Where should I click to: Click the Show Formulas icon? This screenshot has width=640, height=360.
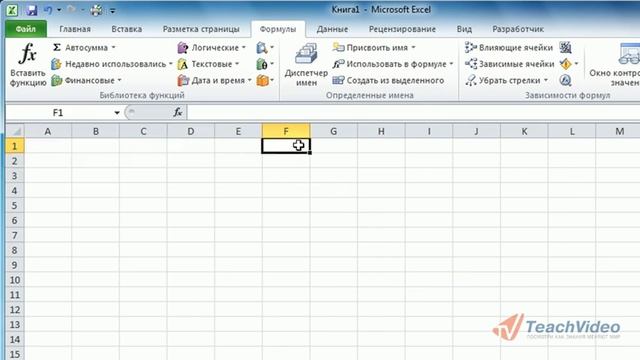pos(565,48)
